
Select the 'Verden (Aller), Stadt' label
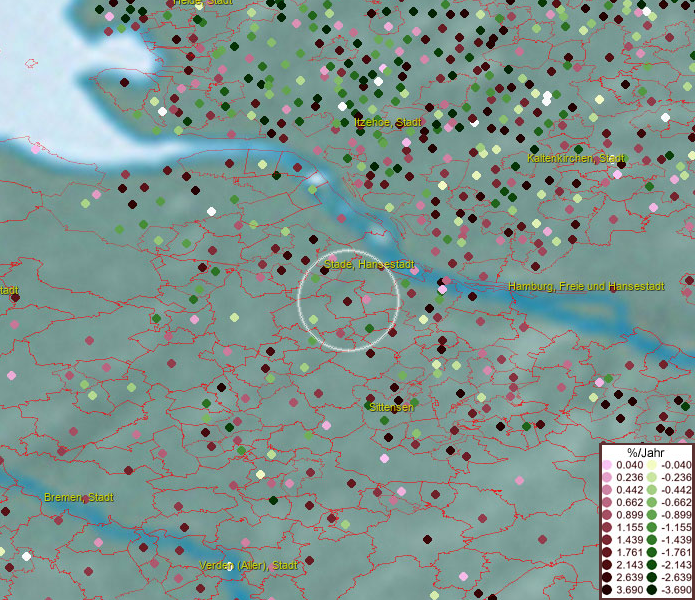click(248, 565)
